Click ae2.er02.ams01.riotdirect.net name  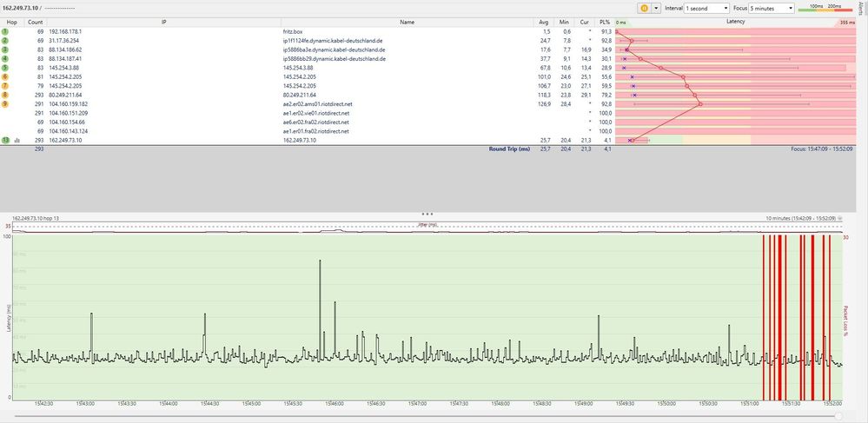click(x=317, y=103)
